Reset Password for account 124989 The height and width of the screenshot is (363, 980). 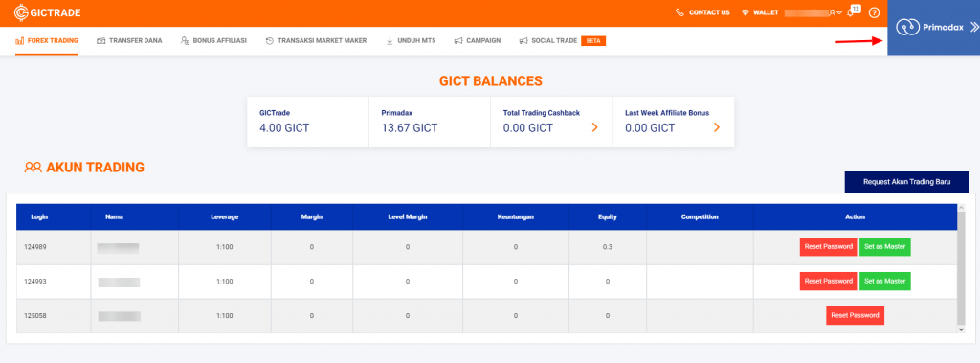point(829,246)
